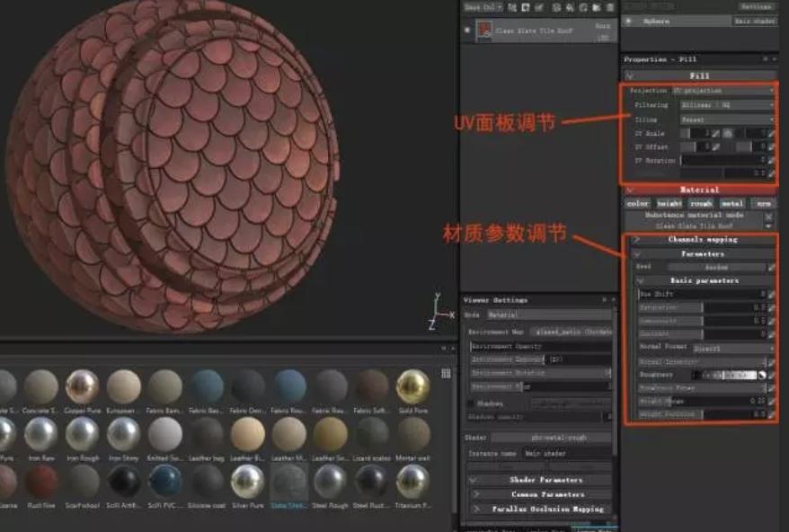This screenshot has height=532, width=789.
Task: Click the shelf grid view icon
Action: click(446, 373)
